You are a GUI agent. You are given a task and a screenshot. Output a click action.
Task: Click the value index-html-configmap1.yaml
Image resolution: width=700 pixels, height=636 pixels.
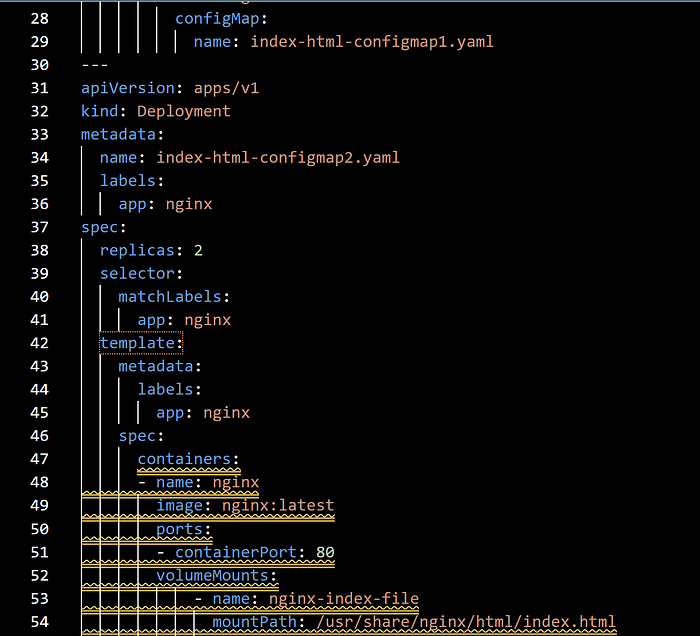(372, 42)
